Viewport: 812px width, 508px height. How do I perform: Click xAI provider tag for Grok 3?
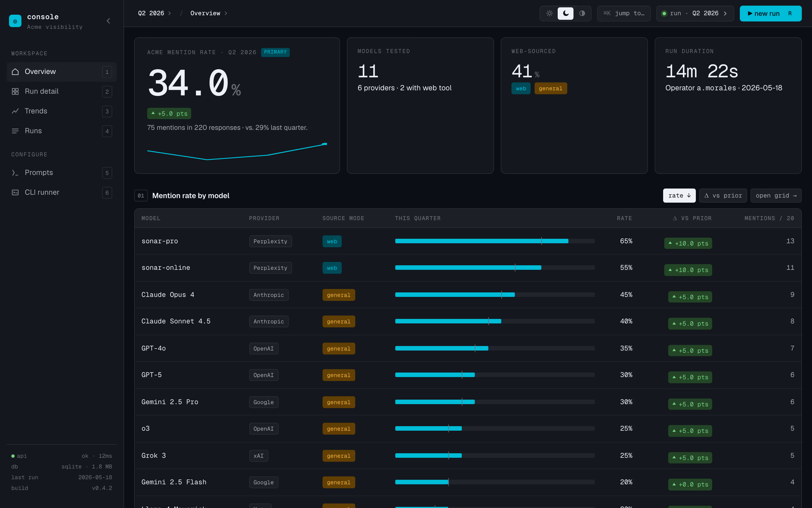(x=259, y=456)
